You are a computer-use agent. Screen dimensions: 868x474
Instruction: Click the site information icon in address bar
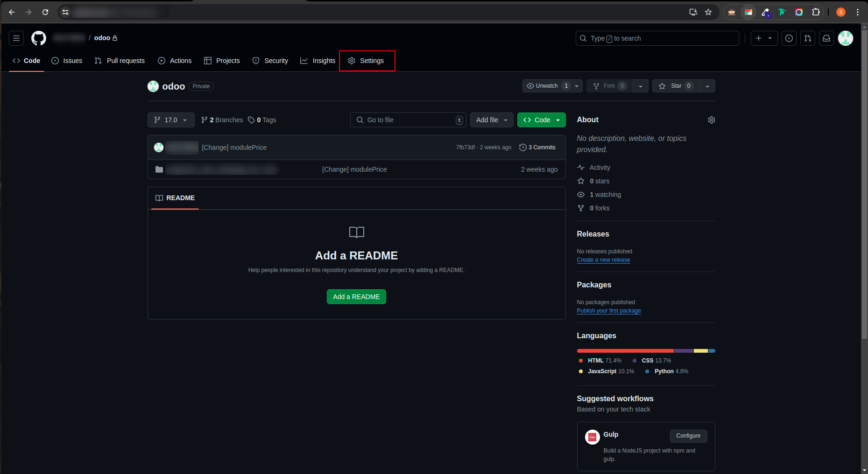pos(65,12)
